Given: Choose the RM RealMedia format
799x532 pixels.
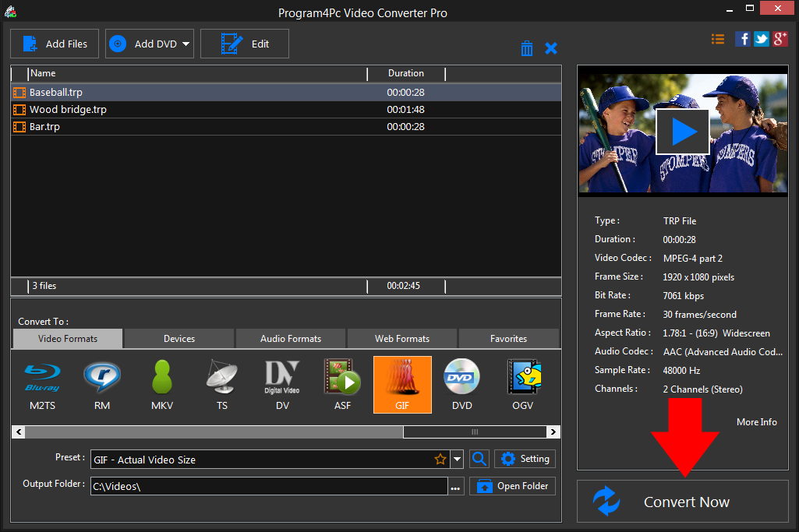Looking at the screenshot, I should (x=101, y=384).
